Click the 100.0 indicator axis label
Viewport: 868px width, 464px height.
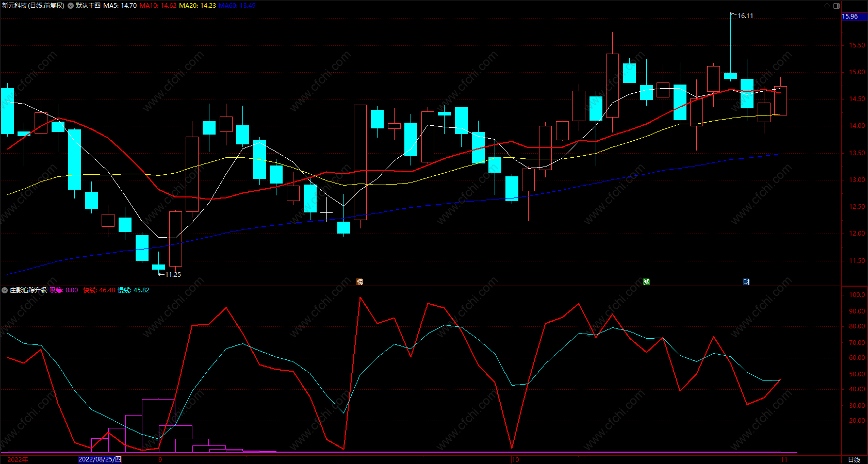(857, 295)
